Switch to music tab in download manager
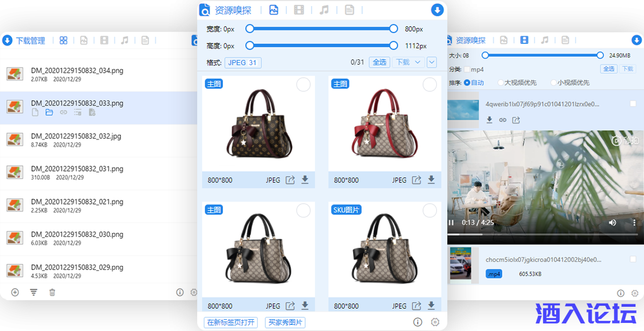The image size is (644, 331). pos(125,40)
